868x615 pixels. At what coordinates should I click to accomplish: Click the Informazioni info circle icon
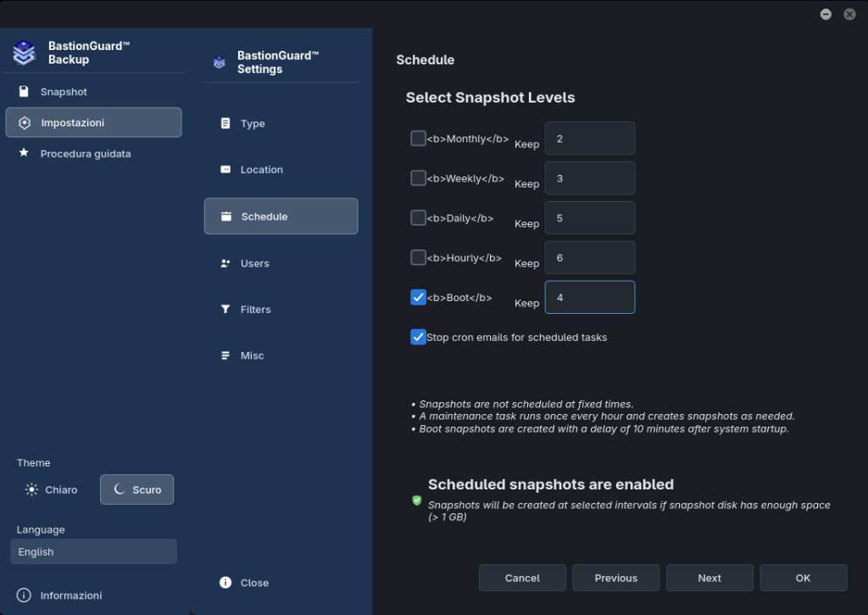(24, 595)
